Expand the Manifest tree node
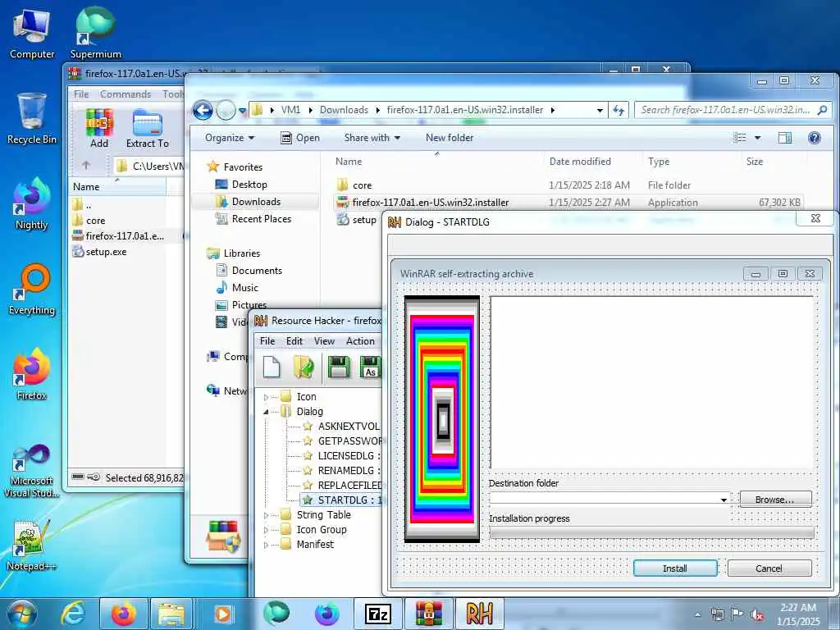840x630 pixels. click(x=267, y=545)
